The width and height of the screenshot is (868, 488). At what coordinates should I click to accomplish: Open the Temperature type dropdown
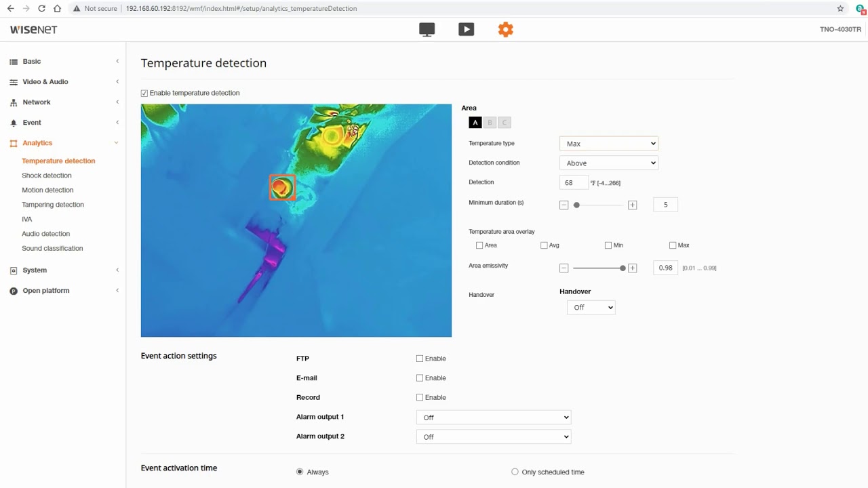(608, 144)
